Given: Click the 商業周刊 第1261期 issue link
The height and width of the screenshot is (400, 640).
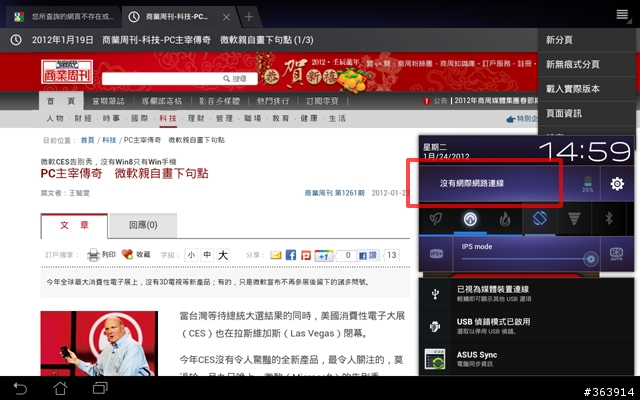Looking at the screenshot, I should tap(334, 193).
